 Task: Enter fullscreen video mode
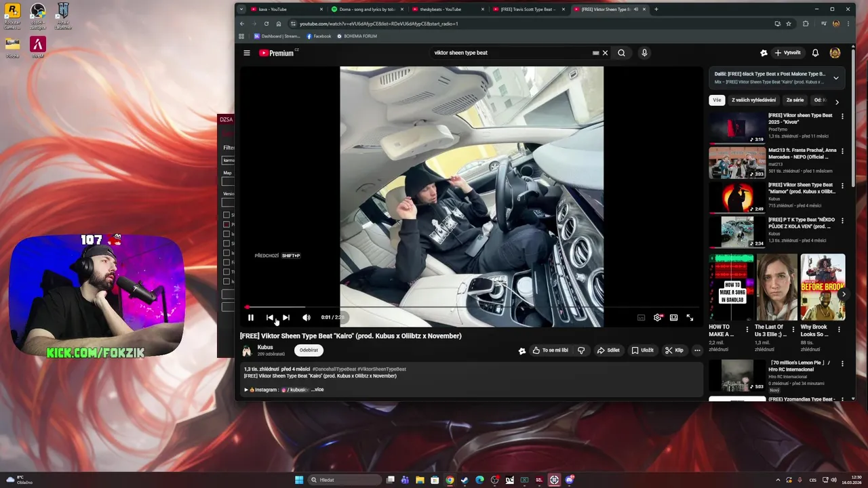[690, 317]
